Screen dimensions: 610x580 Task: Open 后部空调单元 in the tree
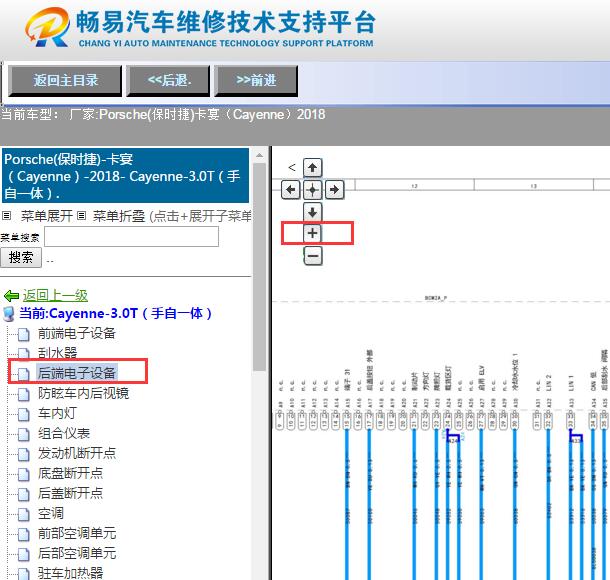(77, 554)
